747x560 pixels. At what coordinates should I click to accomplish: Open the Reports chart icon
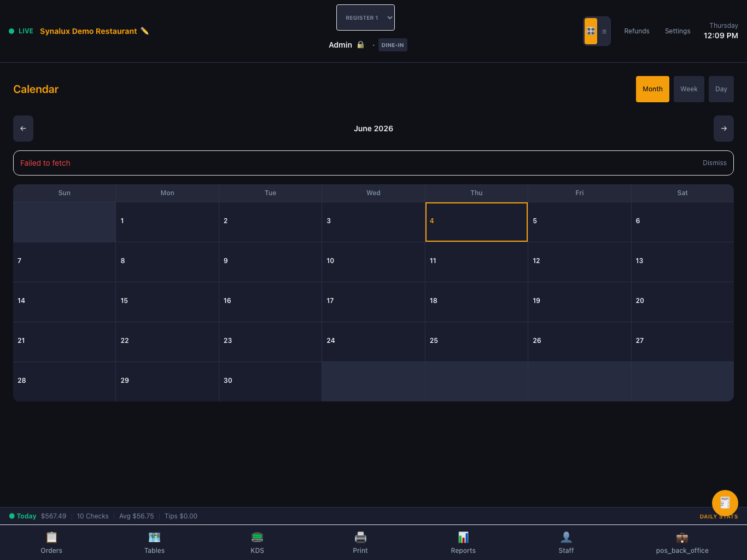click(x=463, y=537)
